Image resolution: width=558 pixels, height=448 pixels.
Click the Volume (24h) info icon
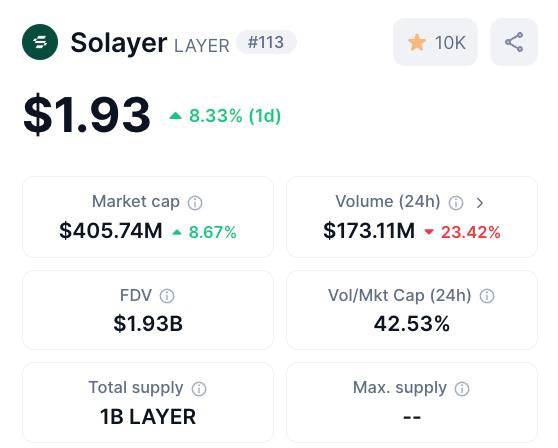(x=456, y=203)
